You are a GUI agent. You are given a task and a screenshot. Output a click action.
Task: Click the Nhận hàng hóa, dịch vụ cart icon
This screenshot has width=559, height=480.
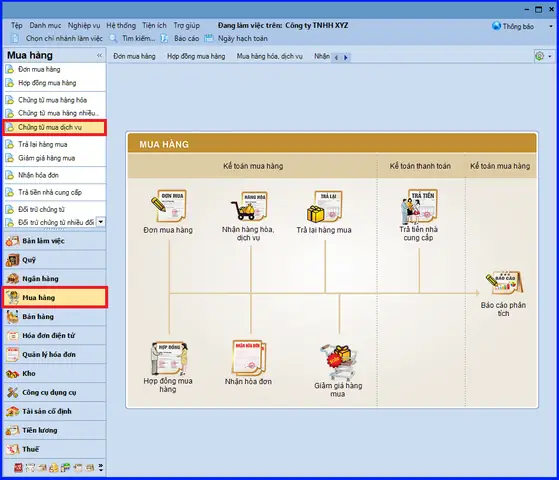click(x=249, y=205)
